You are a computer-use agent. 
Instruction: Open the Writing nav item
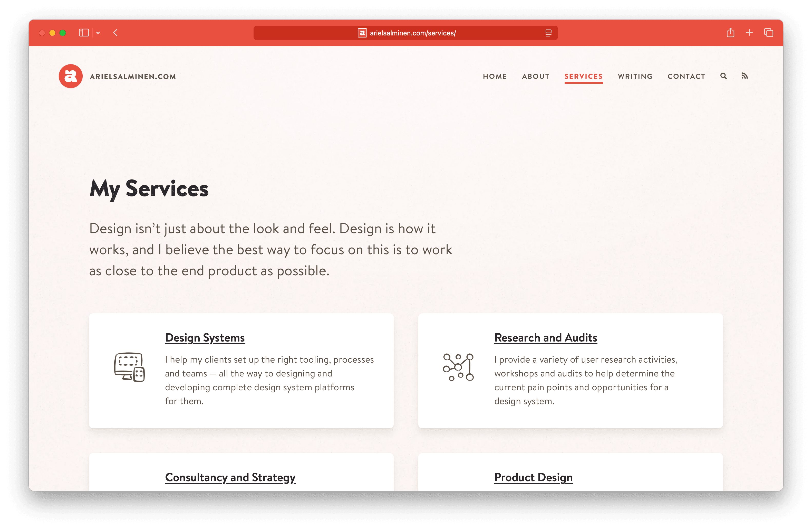tap(635, 77)
